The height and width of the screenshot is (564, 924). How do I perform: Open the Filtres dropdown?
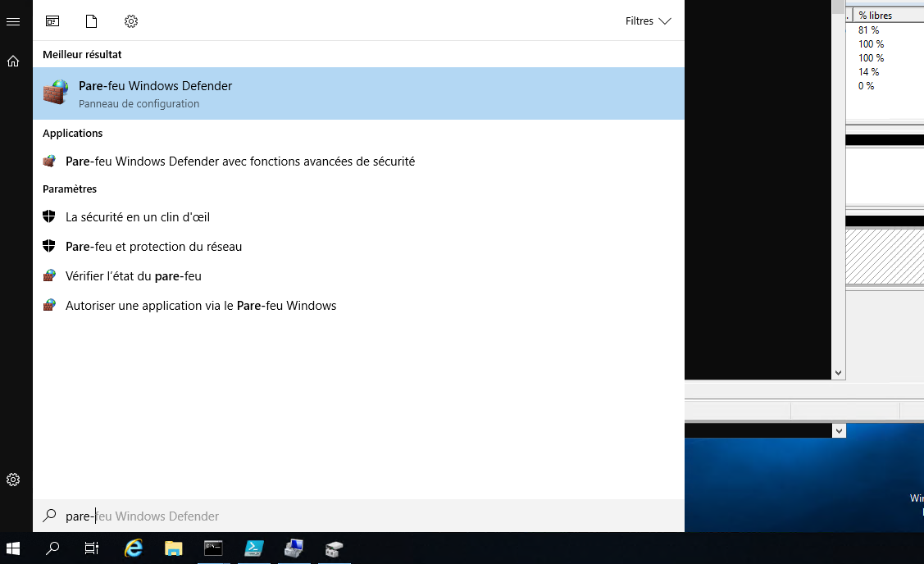click(x=649, y=21)
